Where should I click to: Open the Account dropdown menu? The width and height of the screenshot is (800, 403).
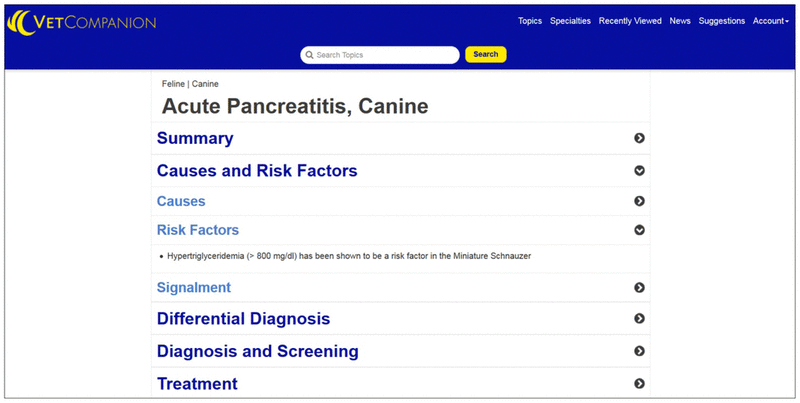tap(770, 21)
